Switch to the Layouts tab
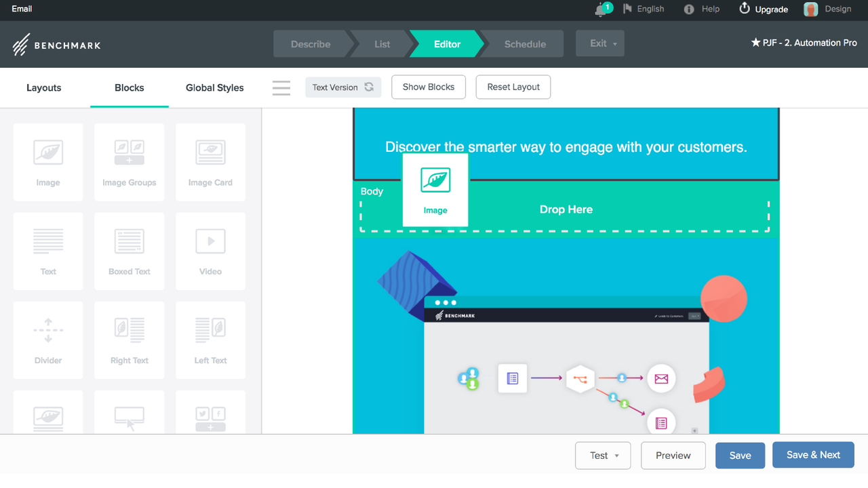Image resolution: width=868 pixels, height=488 pixels. point(43,87)
